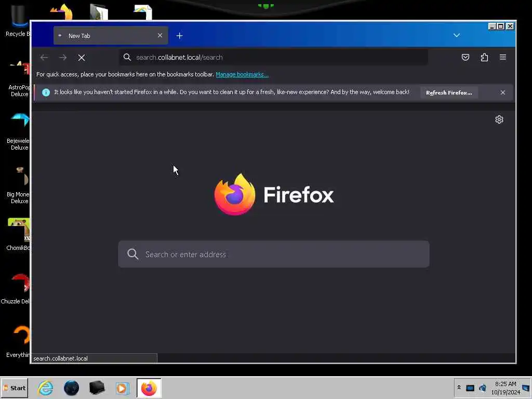Click the search icon in the address bar

[127, 57]
